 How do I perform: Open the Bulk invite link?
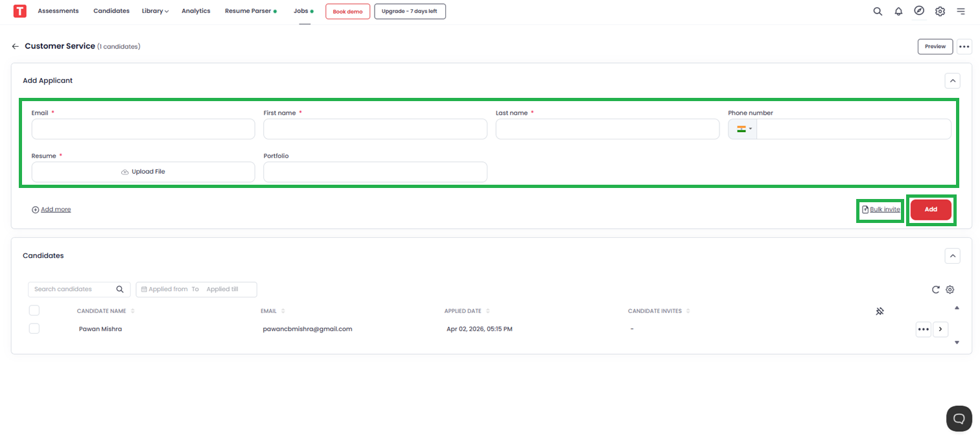coord(881,209)
